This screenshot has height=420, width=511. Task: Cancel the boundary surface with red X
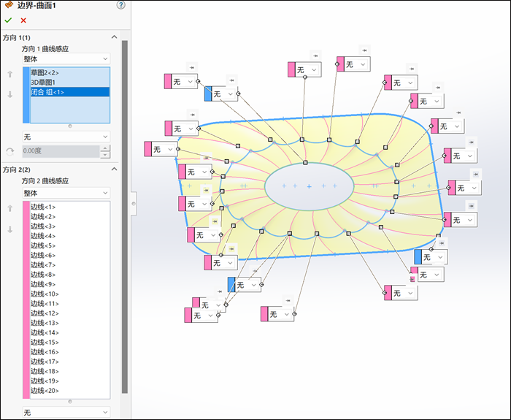(x=23, y=20)
